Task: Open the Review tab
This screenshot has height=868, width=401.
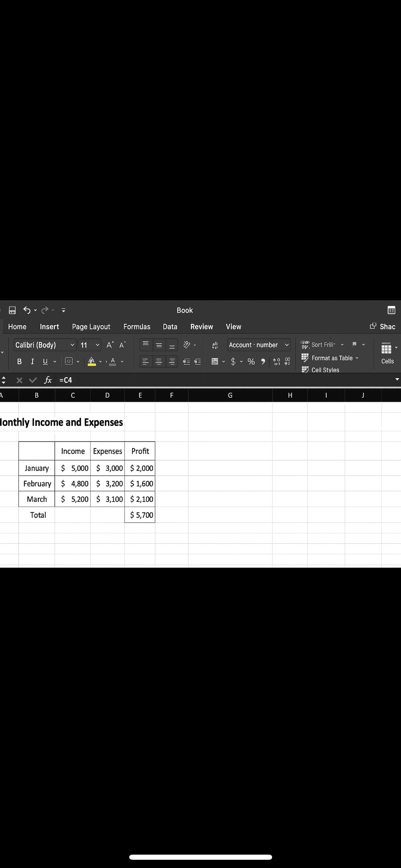Action: pos(202,327)
